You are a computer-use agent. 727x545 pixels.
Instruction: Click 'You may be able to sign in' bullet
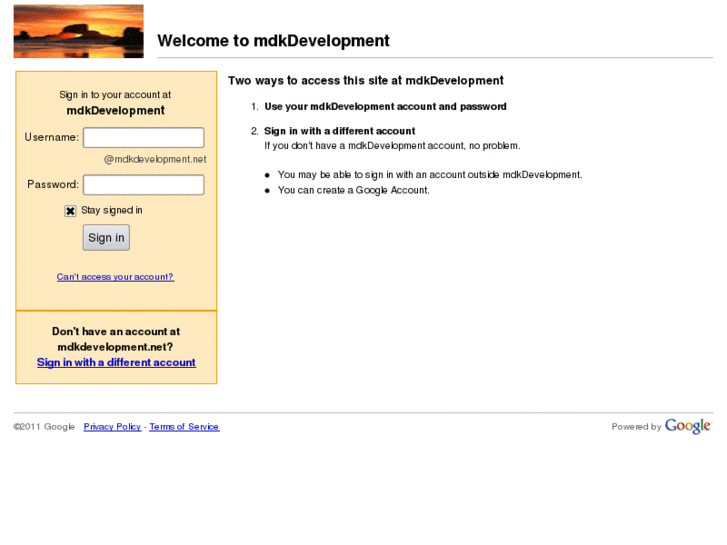click(x=430, y=175)
